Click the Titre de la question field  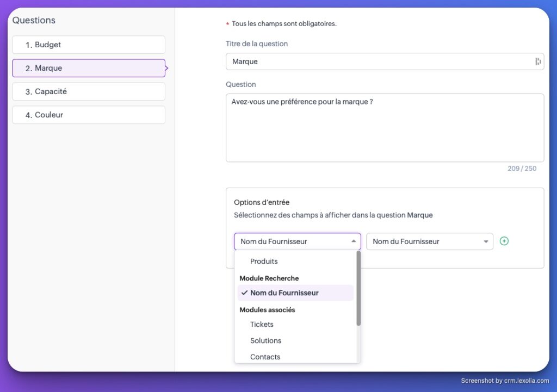[385, 61]
